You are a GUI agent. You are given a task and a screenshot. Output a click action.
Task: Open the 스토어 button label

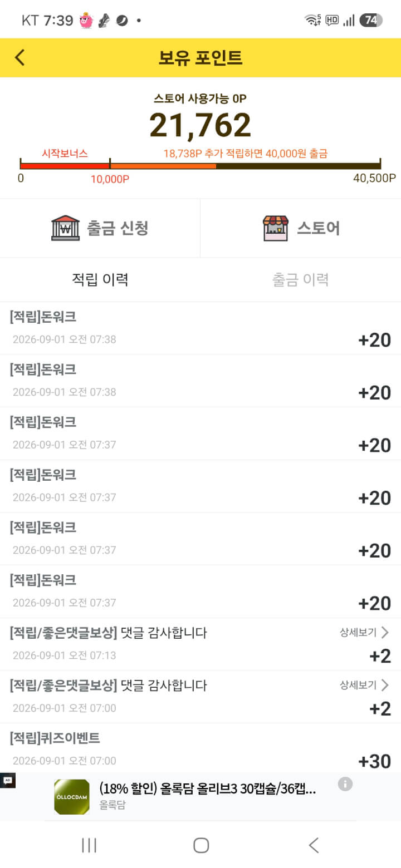click(318, 228)
